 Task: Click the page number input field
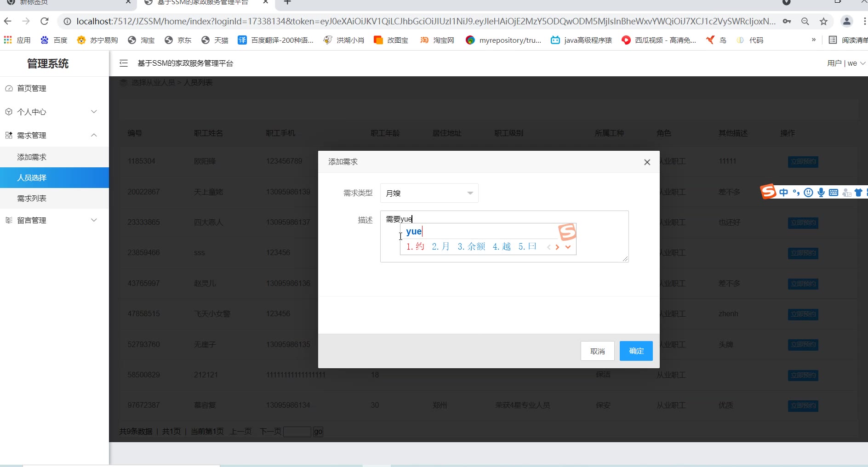pos(297,432)
